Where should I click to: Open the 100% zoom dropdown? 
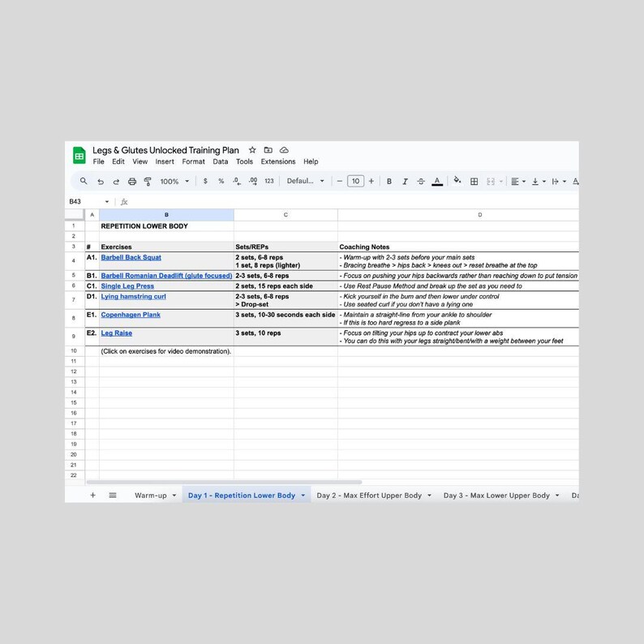[x=174, y=182]
